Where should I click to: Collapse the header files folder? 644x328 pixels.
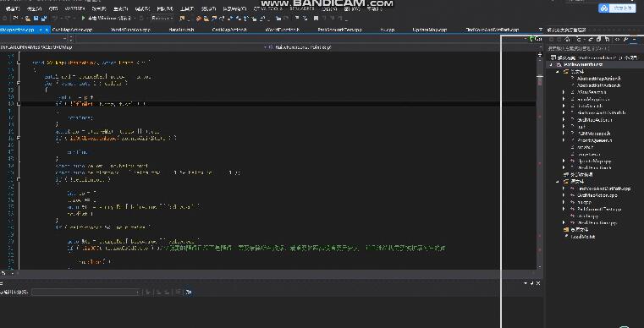point(558,71)
